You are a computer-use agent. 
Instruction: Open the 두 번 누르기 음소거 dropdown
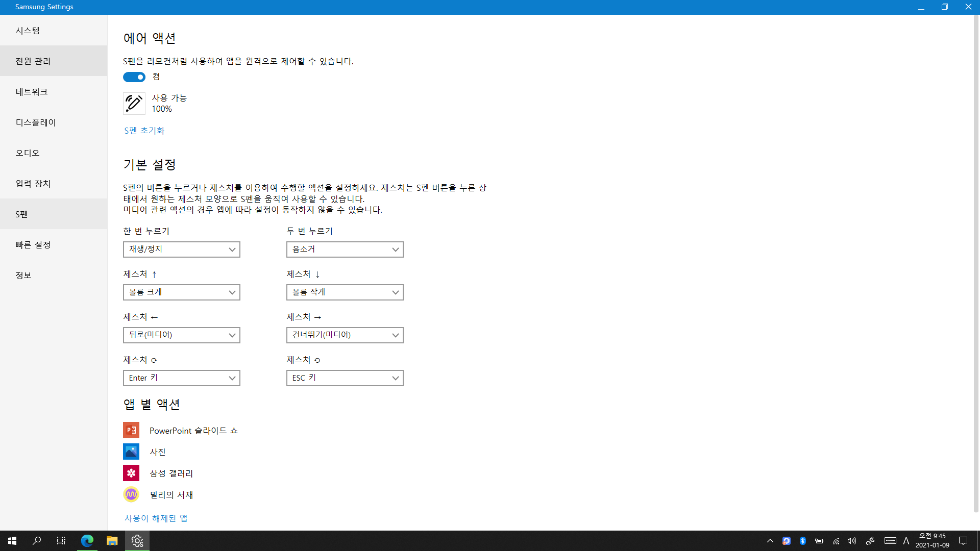345,249
